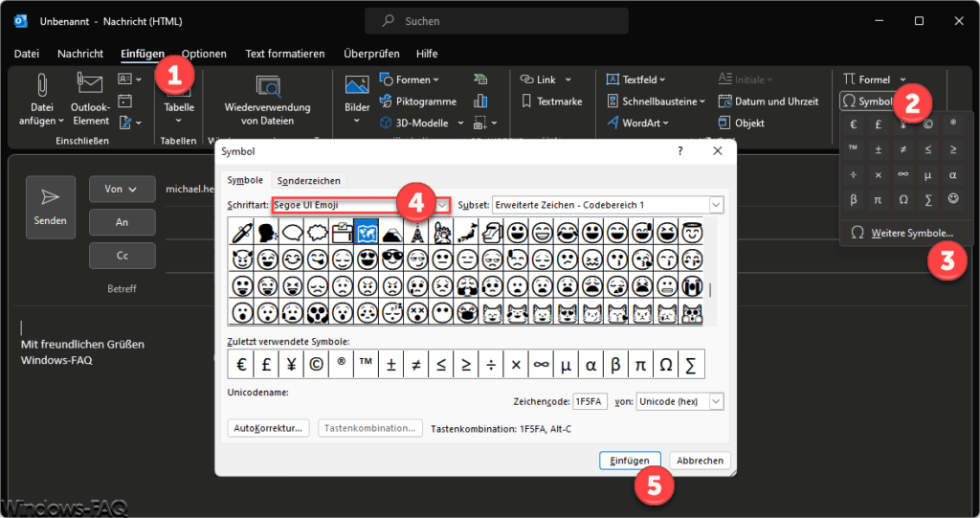Open the Subset dropdown list
The width and height of the screenshot is (980, 518).
716,205
